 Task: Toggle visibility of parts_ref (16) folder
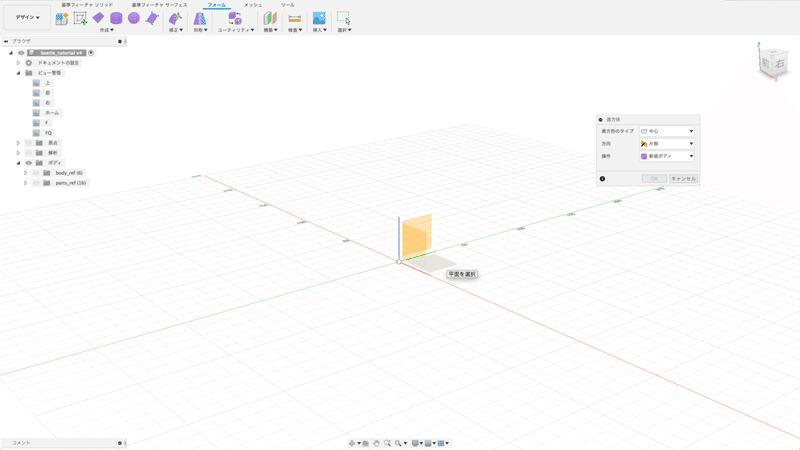pyautogui.click(x=36, y=183)
